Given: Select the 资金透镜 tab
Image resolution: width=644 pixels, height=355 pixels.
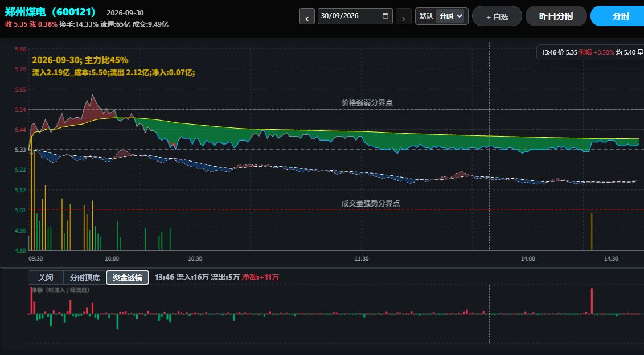Looking at the screenshot, I should tap(128, 278).
